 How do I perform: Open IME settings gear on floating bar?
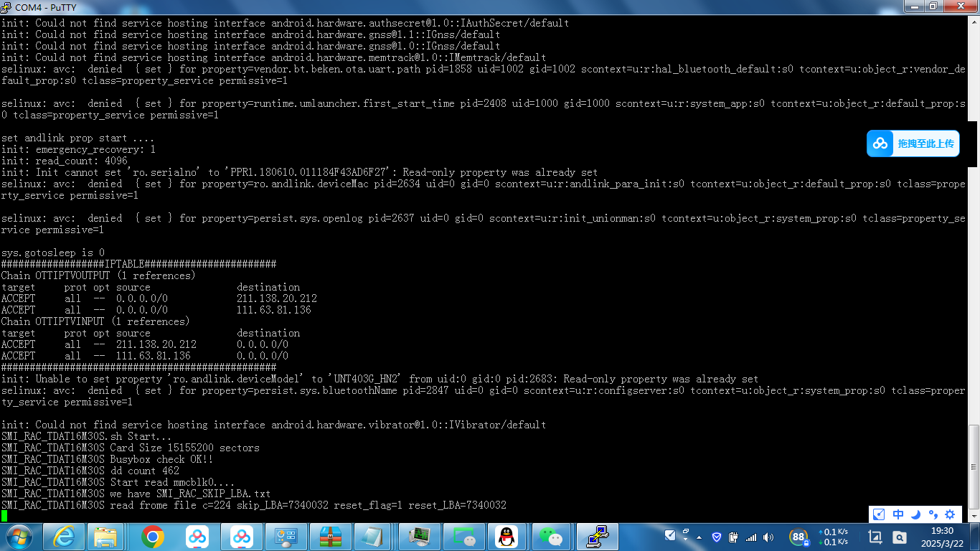[x=951, y=514]
